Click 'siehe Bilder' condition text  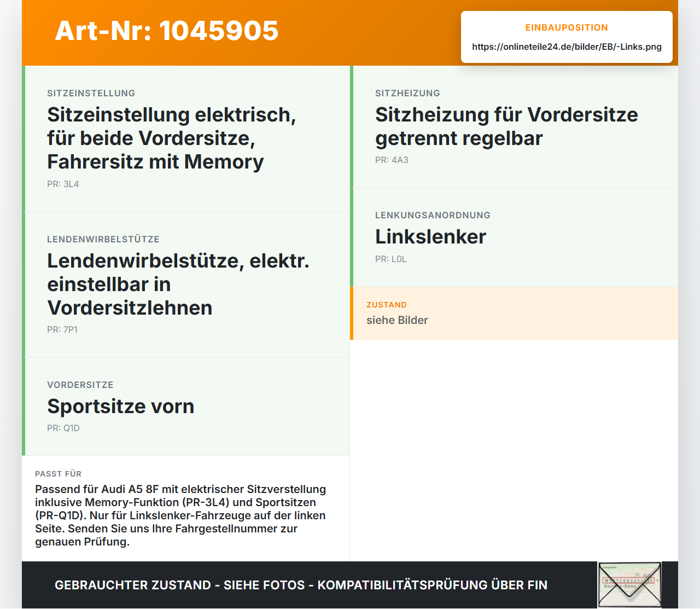[397, 320]
